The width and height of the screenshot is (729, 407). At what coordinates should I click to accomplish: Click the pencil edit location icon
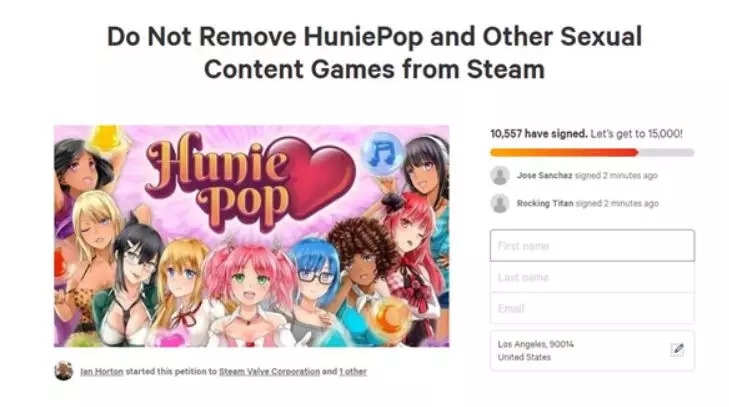[x=677, y=350]
